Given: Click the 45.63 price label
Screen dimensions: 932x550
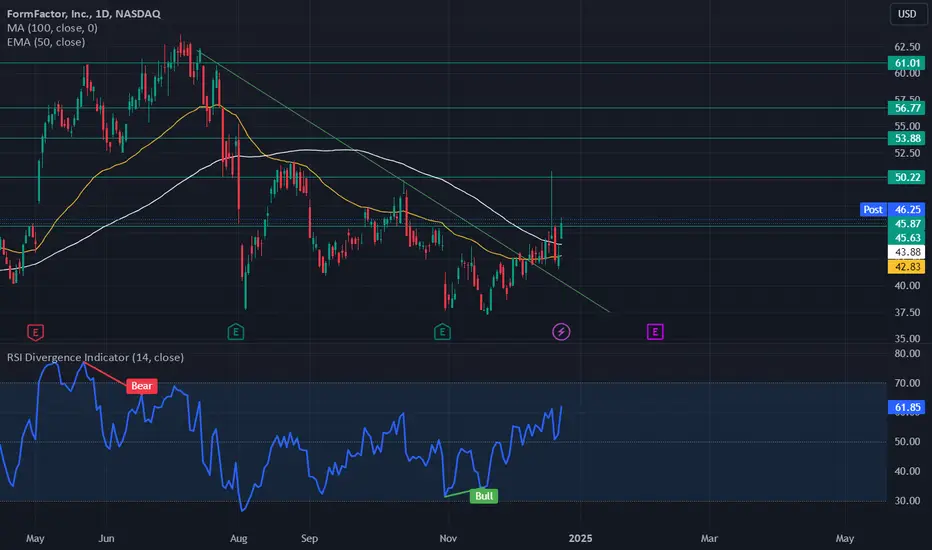Looking at the screenshot, I should coord(906,238).
